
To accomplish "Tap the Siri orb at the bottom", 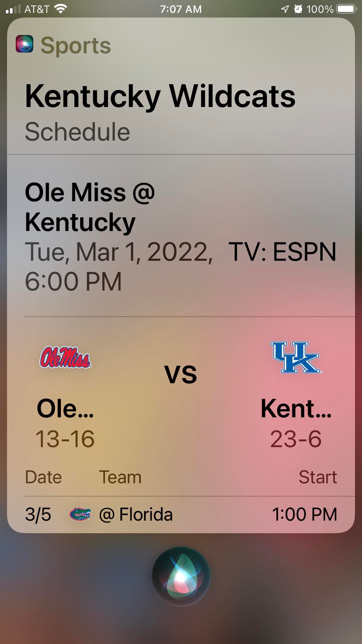I will coord(181,576).
